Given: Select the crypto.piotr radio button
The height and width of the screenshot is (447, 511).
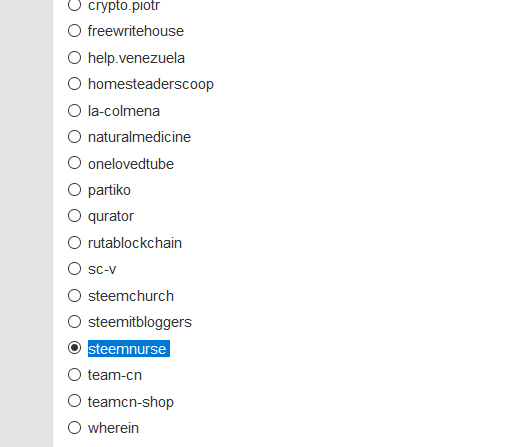Looking at the screenshot, I should (x=74, y=5).
